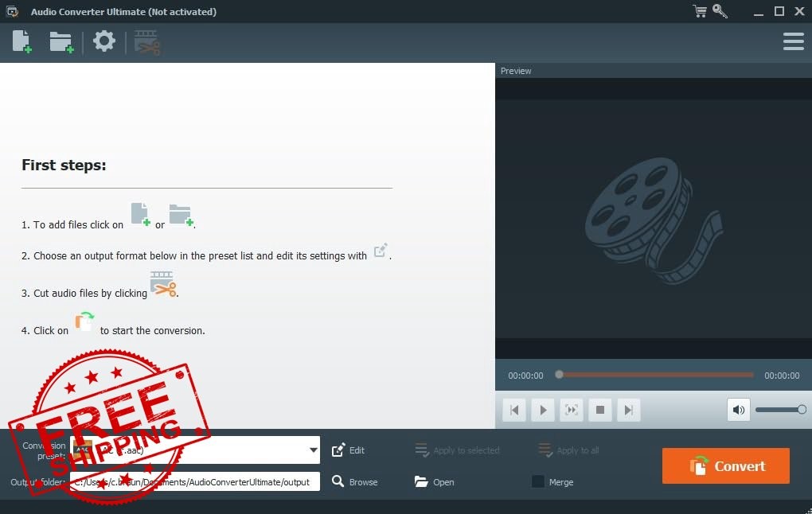Click the film reel preview placeholder
This screenshot has height=514, width=812.
654,220
